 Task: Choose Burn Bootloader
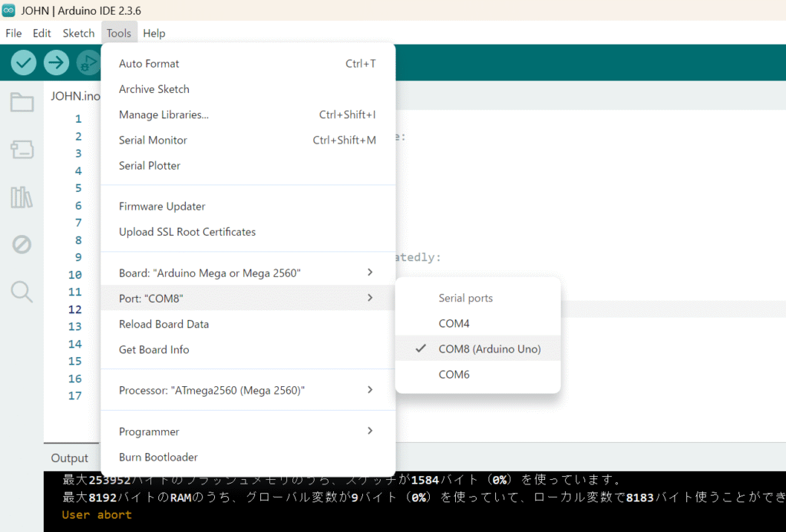[x=248, y=458]
